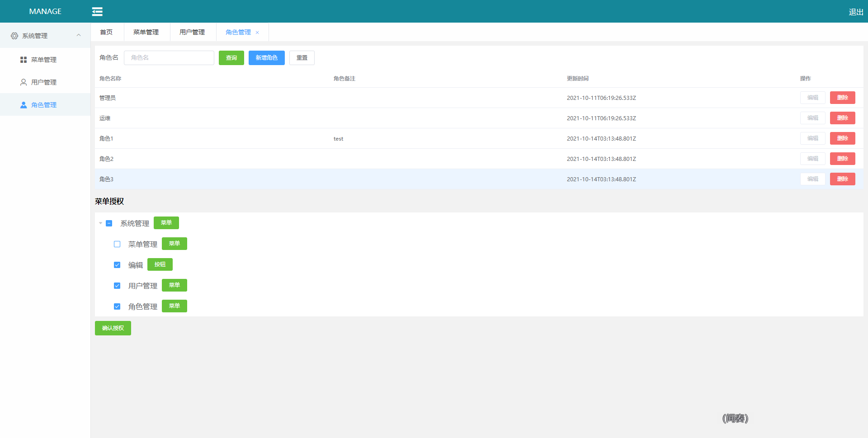Click the MANAGE logo text
Screen dimensions: 868x438
45,11
